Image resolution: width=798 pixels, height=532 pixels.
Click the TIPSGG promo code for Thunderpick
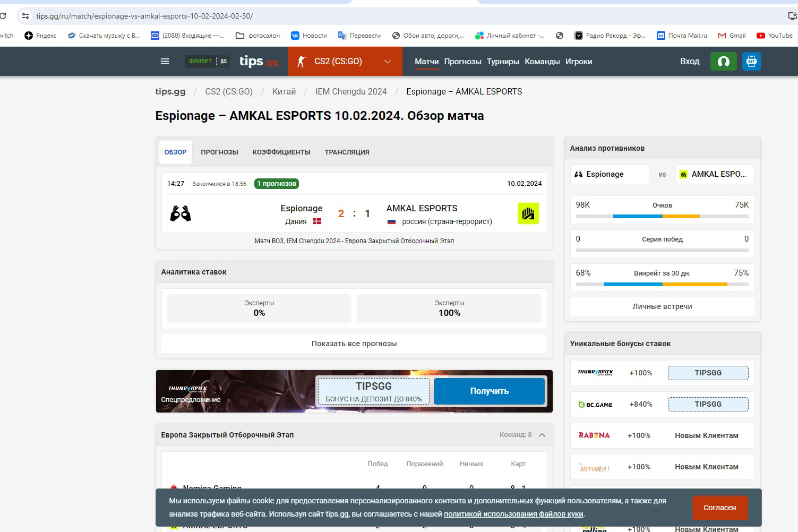(x=708, y=373)
